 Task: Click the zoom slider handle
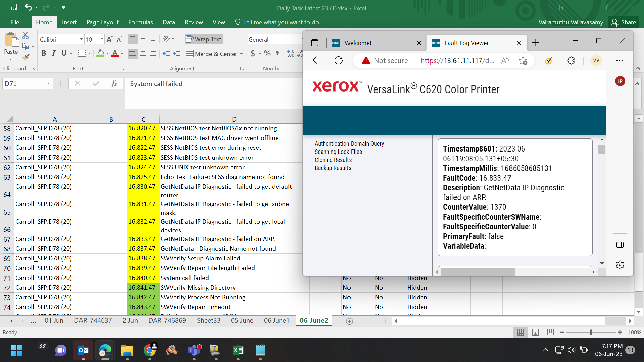click(x=590, y=332)
